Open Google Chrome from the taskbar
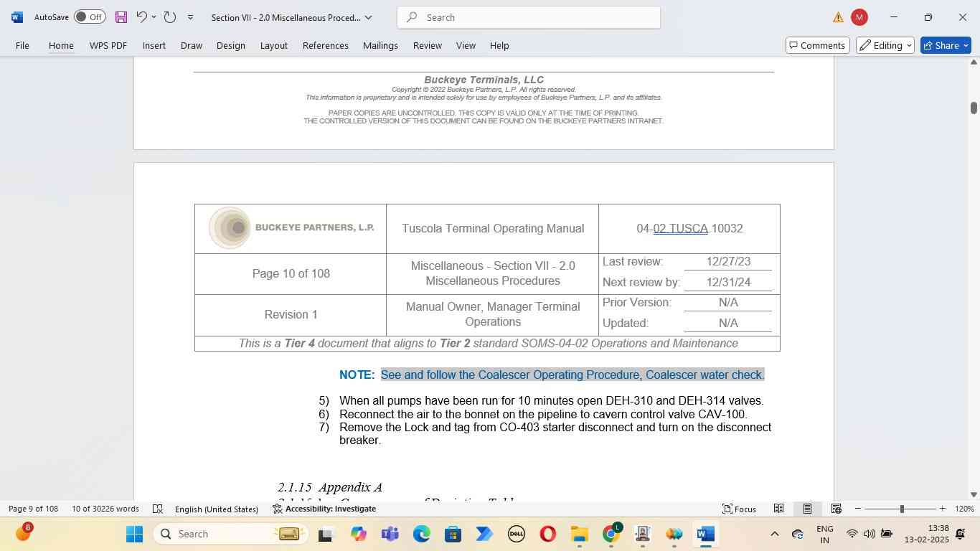The height and width of the screenshot is (551, 980). coord(611,534)
